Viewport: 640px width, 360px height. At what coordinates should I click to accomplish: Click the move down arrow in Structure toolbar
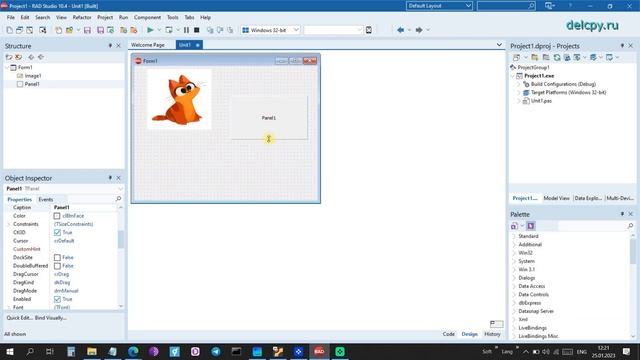point(41,57)
